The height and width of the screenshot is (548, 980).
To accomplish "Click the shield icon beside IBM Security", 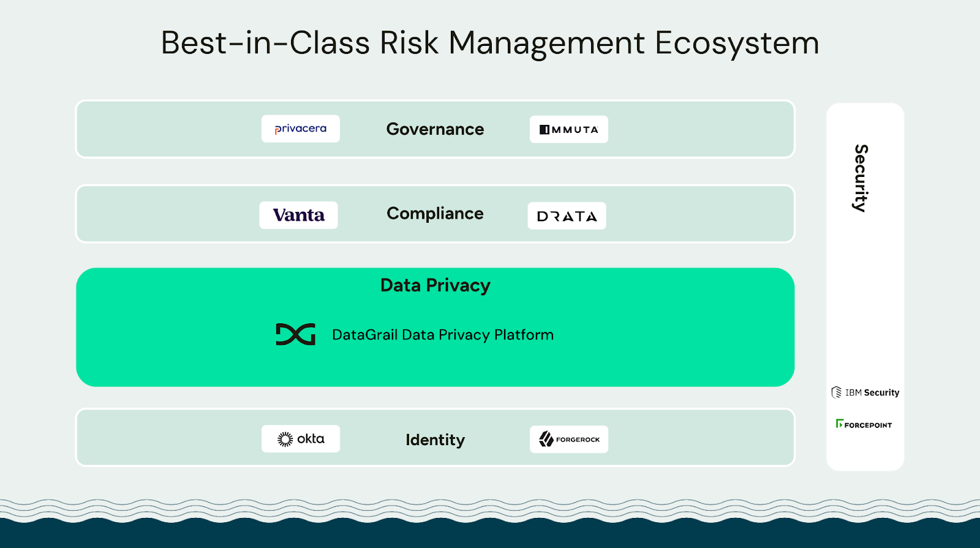I will click(836, 392).
